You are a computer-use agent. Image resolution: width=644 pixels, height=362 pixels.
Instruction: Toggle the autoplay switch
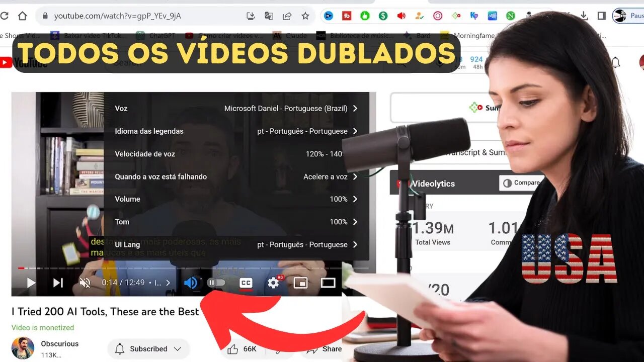click(216, 283)
